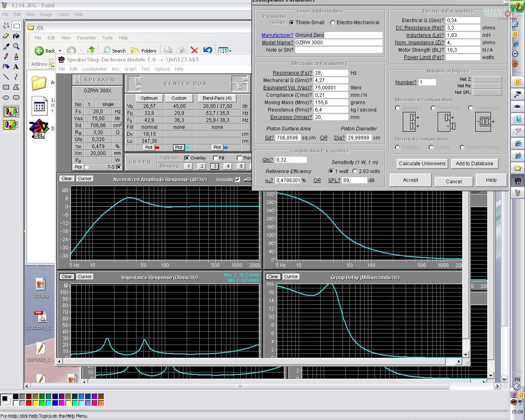The height and width of the screenshot is (420, 525).
Task: Choose the Ellipse shape tool
Action: [x=6, y=97]
